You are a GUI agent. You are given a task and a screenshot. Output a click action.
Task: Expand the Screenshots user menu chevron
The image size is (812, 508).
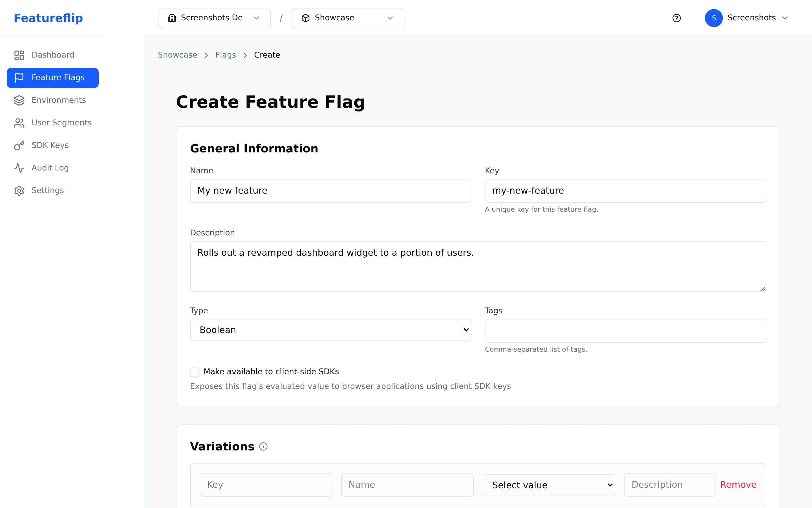(785, 18)
